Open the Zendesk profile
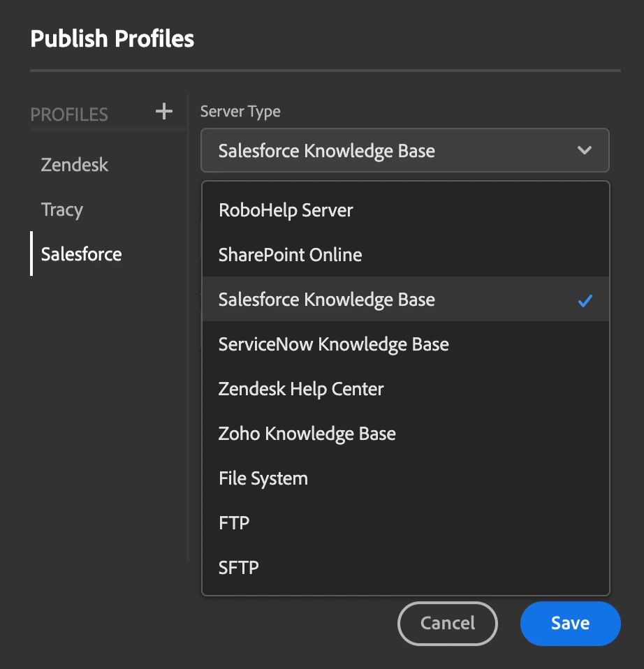Image resolution: width=644 pixels, height=669 pixels. (75, 166)
